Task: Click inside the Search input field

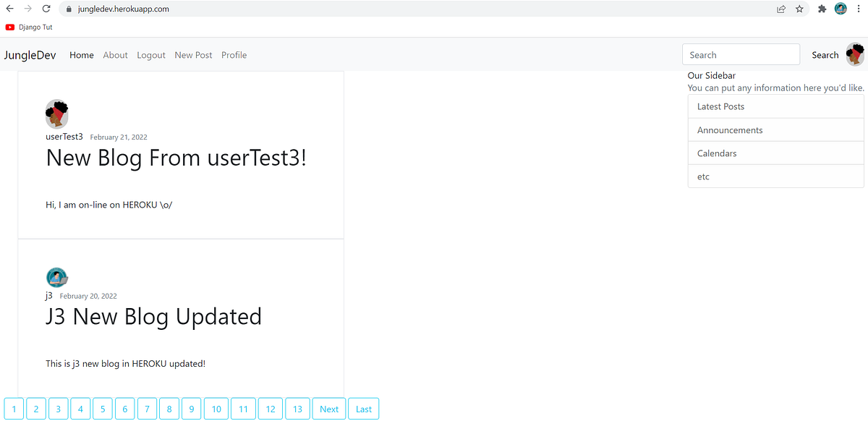Action: pos(740,54)
